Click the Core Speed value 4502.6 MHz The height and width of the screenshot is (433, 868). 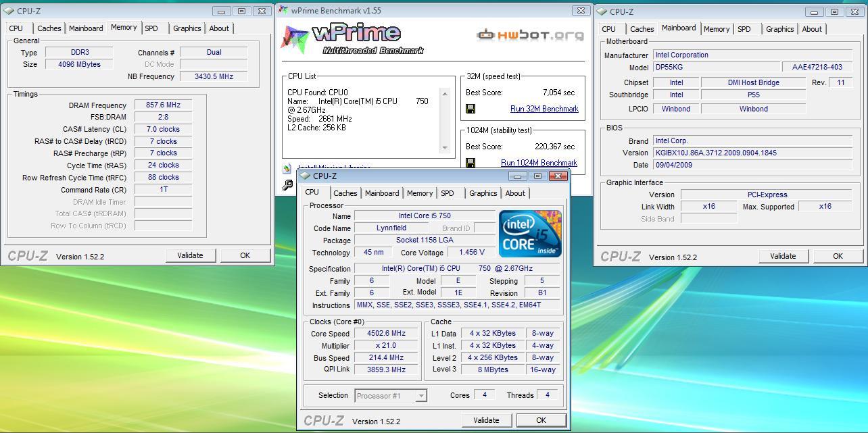[x=387, y=334]
